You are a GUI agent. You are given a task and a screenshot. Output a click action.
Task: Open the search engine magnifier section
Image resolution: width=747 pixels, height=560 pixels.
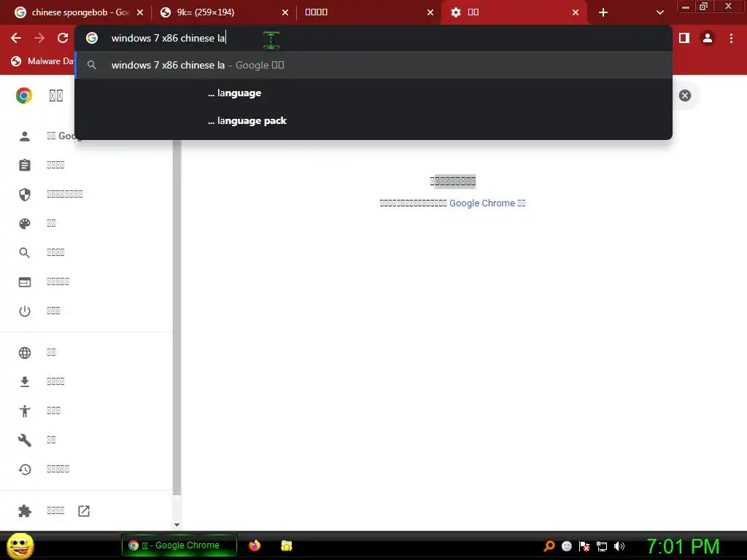(25, 253)
